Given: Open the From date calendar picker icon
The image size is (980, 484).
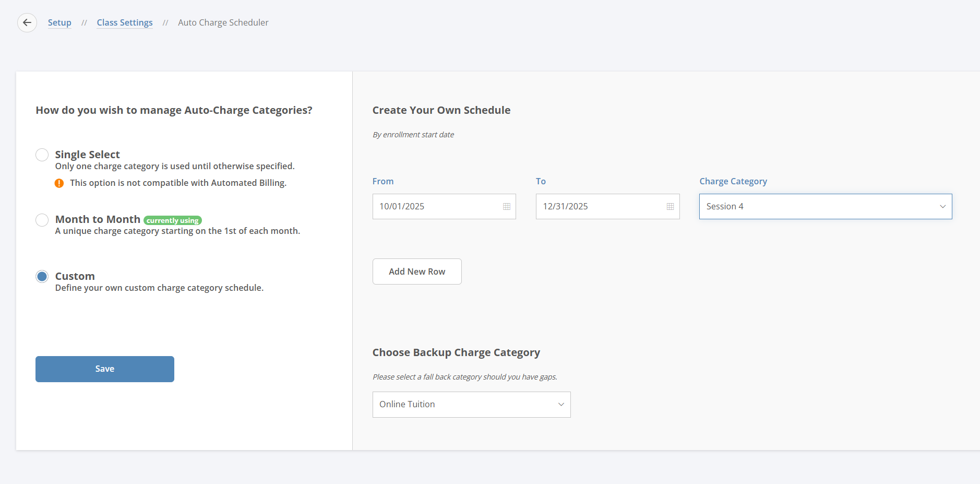Looking at the screenshot, I should 507,206.
